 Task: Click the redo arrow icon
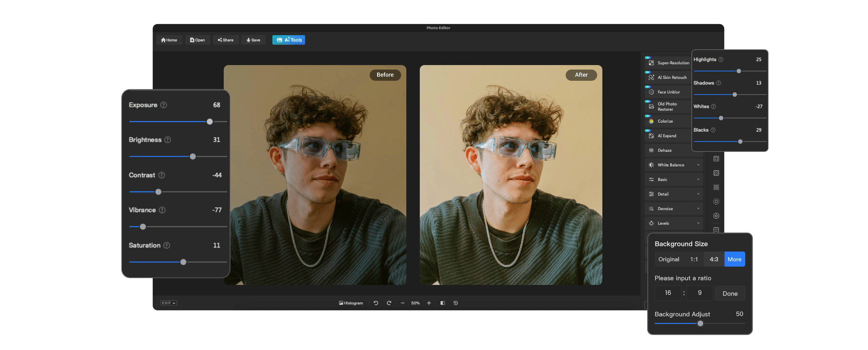click(x=389, y=303)
